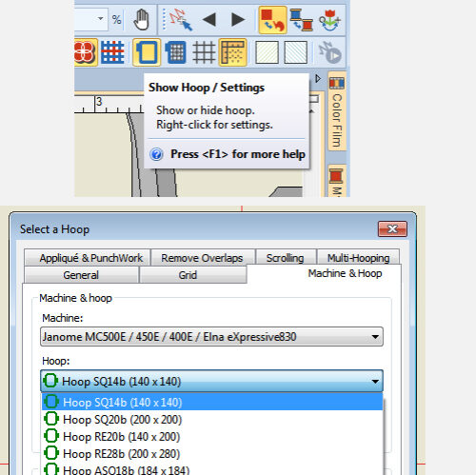Click the red tulip with green arrows icon
Image resolution: width=476 pixels, height=475 pixels.
[x=330, y=20]
